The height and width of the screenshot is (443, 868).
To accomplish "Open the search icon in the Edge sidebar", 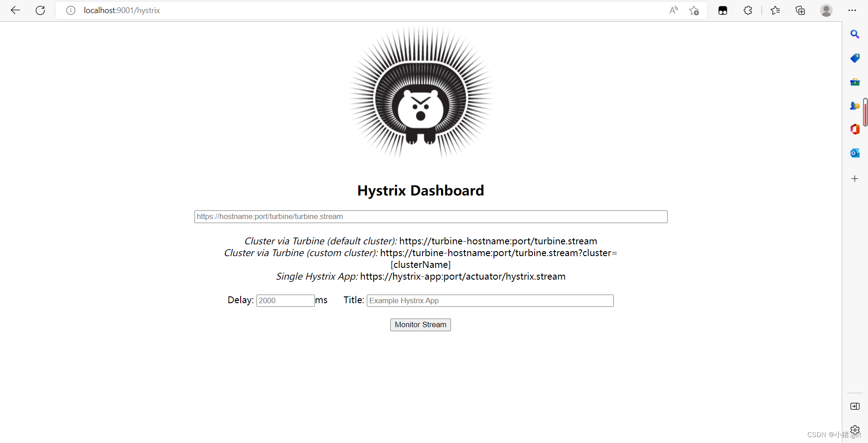I will tap(855, 34).
